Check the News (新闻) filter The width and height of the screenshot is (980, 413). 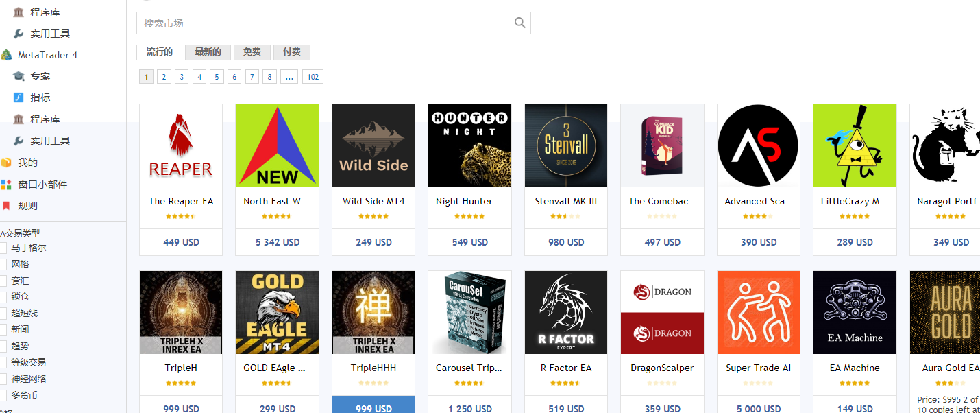tap(3, 329)
